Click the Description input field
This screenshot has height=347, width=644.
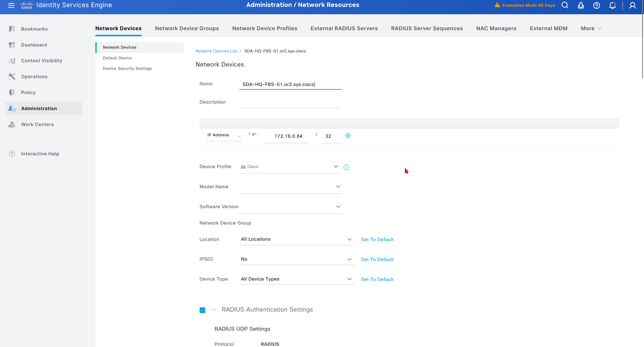(x=290, y=103)
